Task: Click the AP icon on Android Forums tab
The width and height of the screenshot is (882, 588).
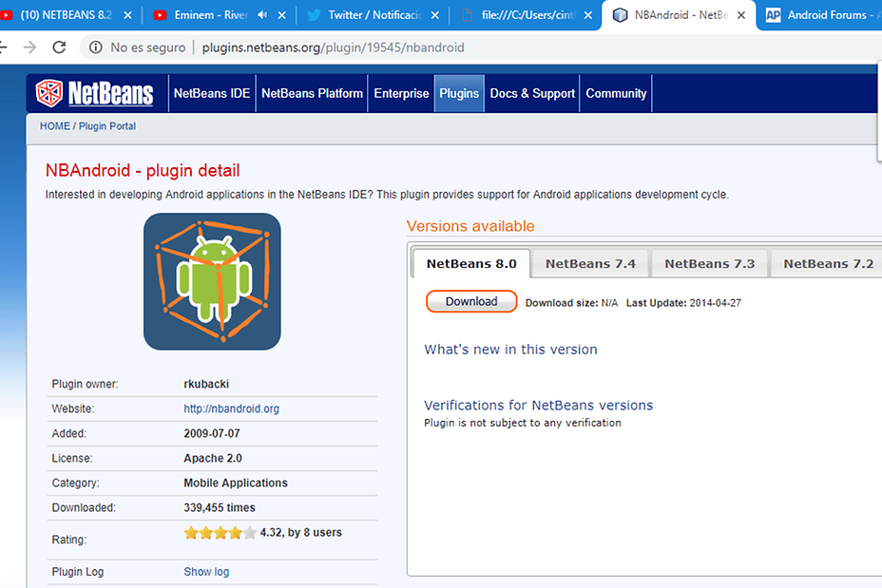Action: (774, 15)
